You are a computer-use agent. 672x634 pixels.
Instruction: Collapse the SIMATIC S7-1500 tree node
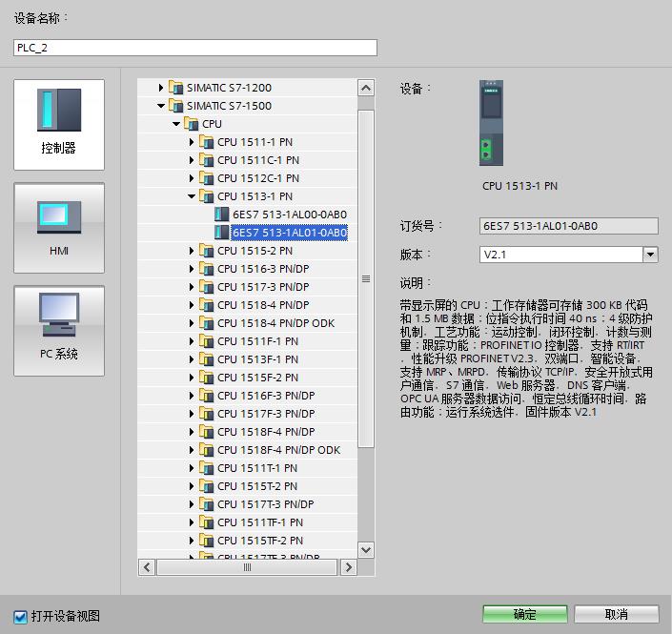click(x=161, y=106)
